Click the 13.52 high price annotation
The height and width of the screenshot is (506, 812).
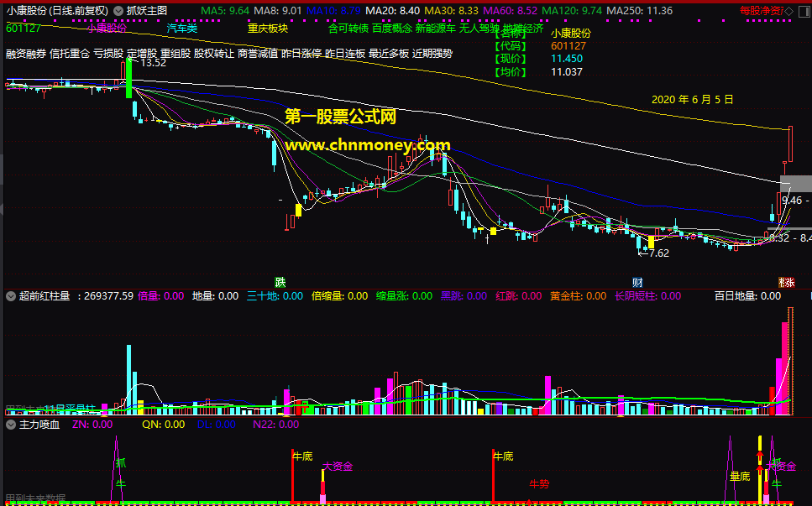coord(154,63)
